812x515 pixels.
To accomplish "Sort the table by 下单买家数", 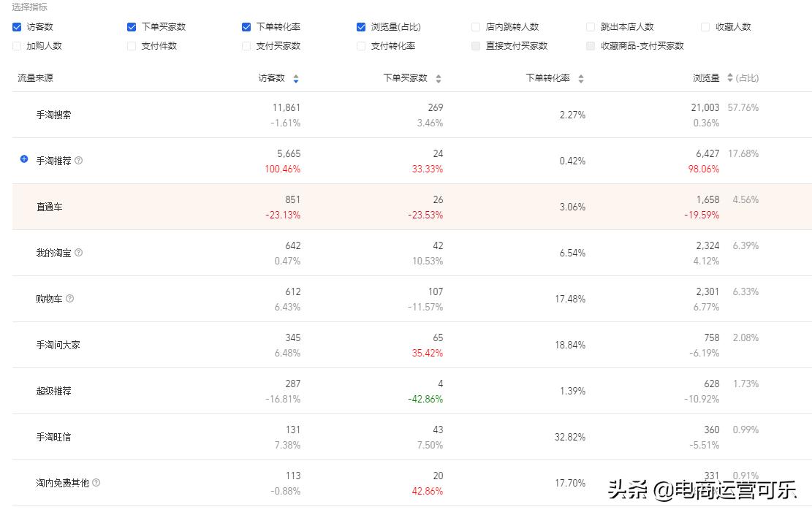I will 439,78.
